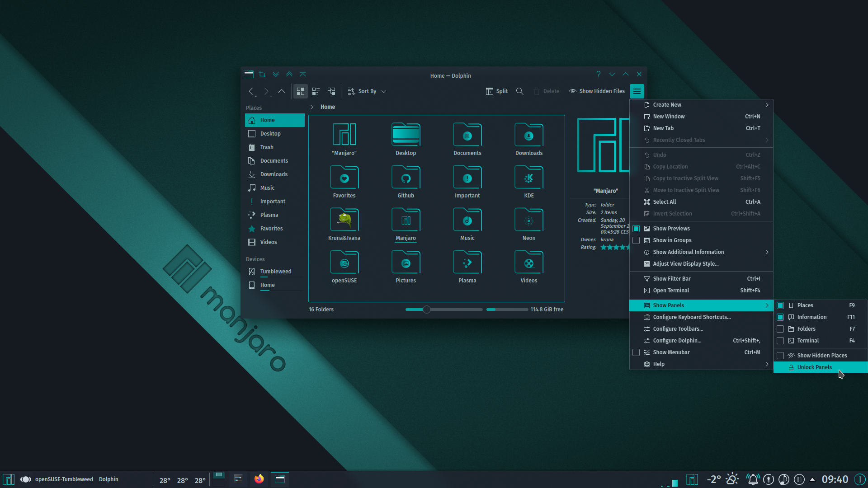Click the help question mark in title bar
868x488 pixels.
point(599,74)
